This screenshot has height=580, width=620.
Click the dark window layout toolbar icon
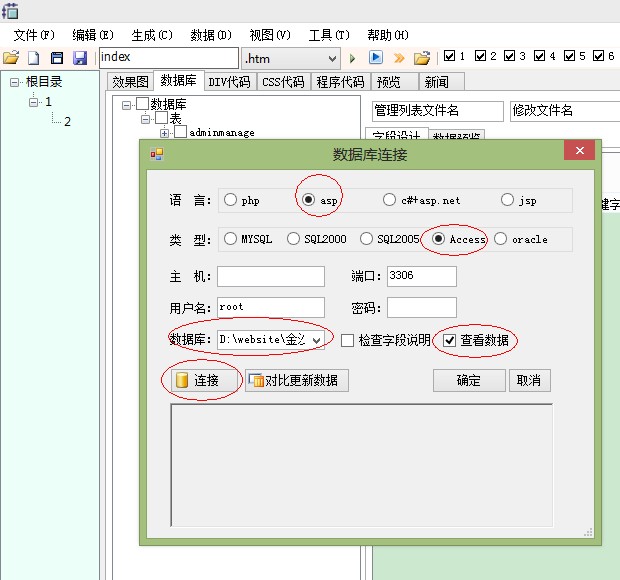57,58
